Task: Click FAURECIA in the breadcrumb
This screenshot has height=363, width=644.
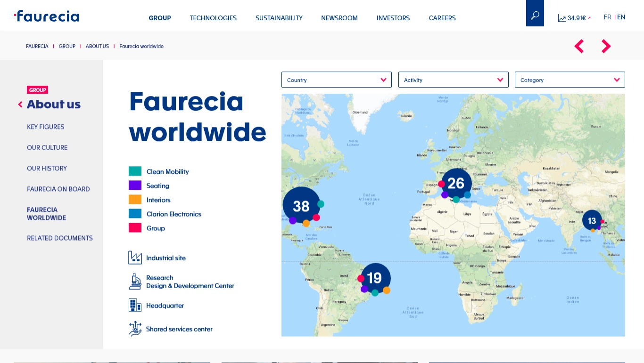Action: click(x=37, y=46)
